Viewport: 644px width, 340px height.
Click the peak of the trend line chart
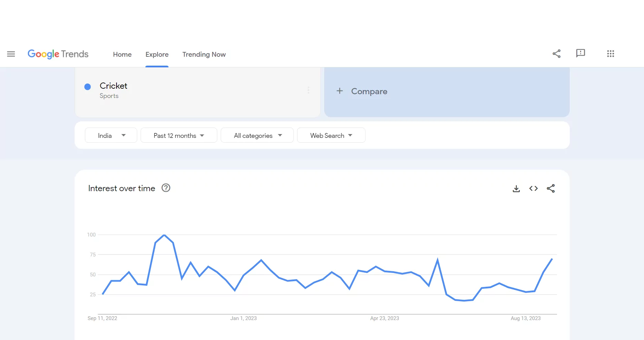click(164, 235)
